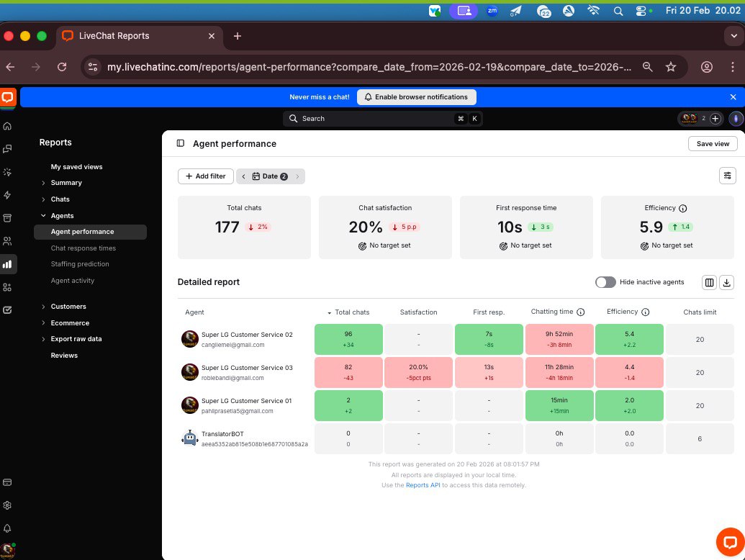Download the detailed report via download icon

(x=726, y=283)
